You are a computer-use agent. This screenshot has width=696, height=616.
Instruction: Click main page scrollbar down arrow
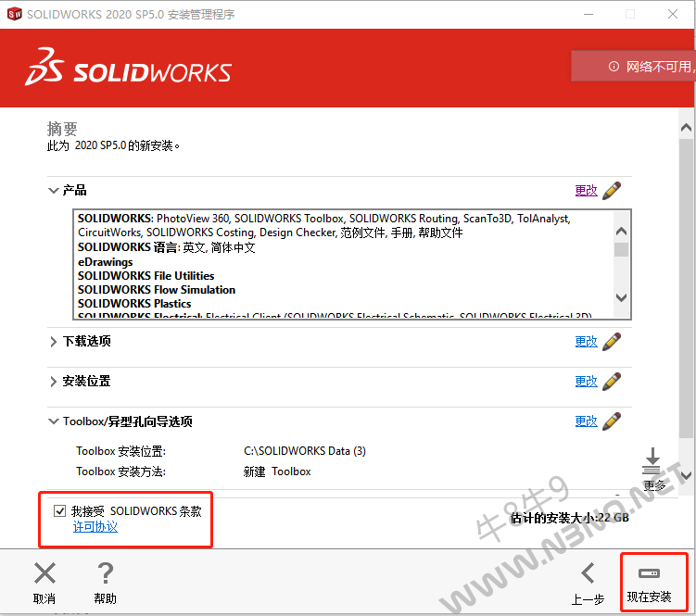click(x=686, y=476)
